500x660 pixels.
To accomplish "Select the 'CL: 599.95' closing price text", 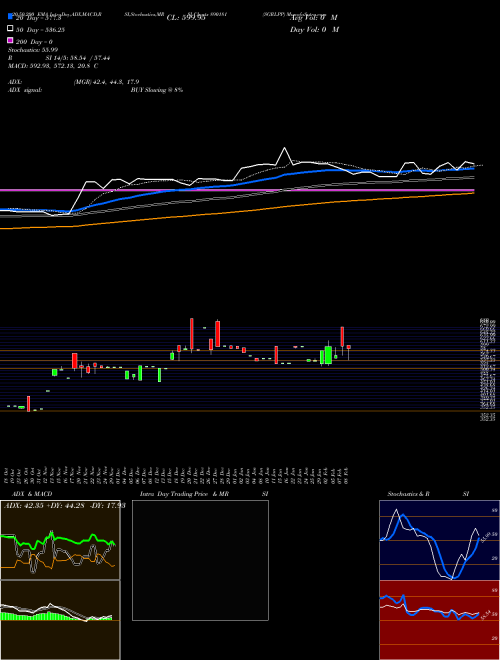I will (x=186, y=18).
